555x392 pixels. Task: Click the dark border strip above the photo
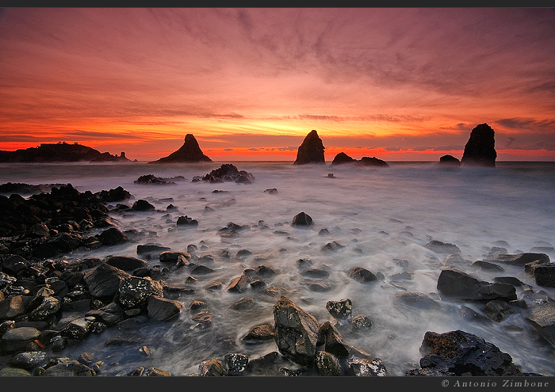pyautogui.click(x=277, y=3)
